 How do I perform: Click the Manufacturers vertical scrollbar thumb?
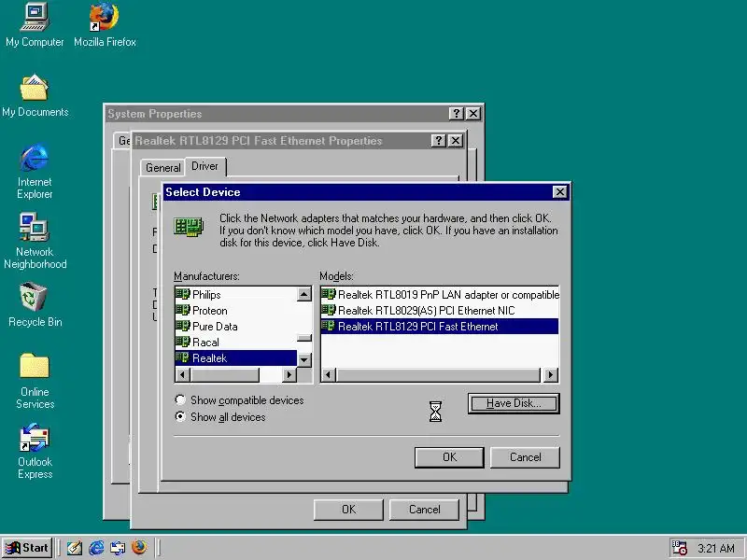pyautogui.click(x=304, y=338)
